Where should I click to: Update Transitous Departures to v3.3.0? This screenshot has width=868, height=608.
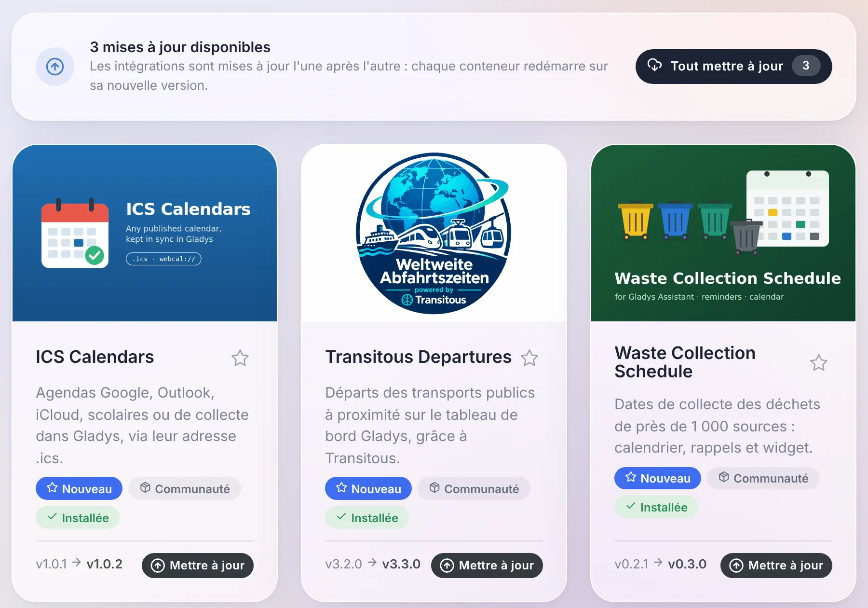click(487, 566)
